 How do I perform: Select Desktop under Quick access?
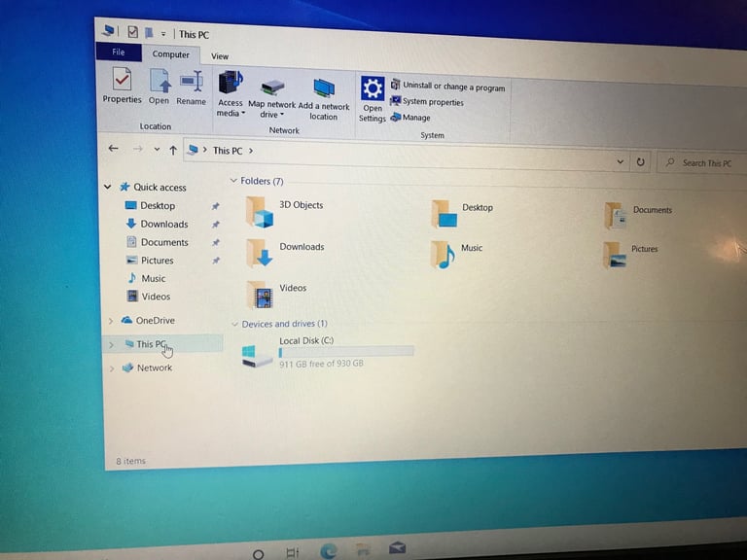click(158, 206)
